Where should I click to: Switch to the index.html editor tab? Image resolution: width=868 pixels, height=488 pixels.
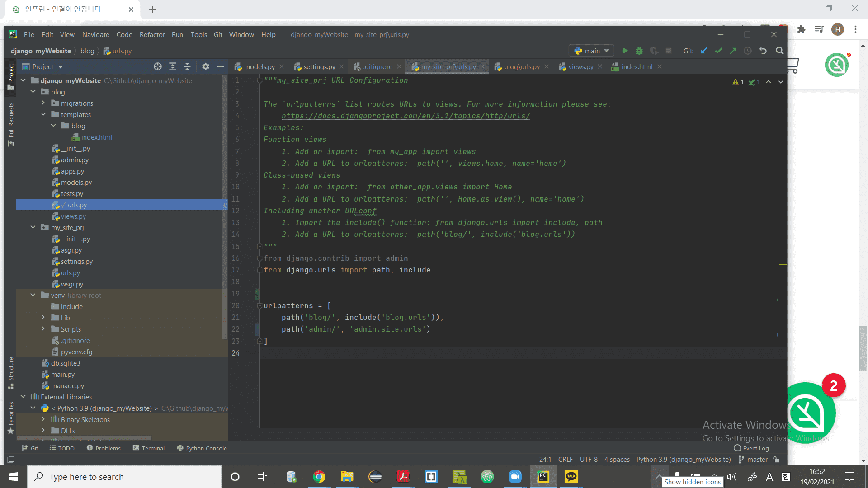tap(637, 67)
